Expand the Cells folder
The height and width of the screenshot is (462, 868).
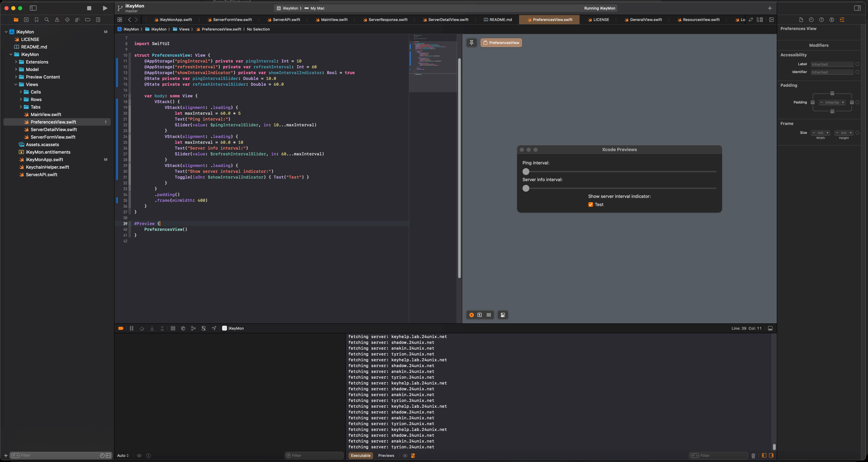21,92
